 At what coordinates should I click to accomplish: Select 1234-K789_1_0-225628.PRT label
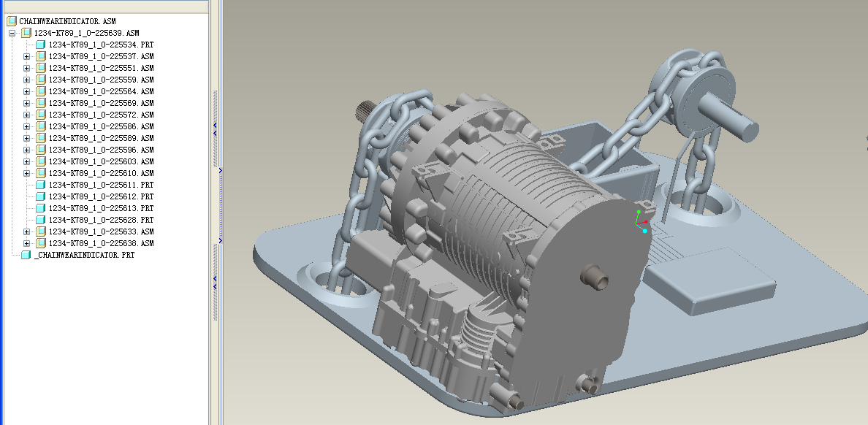(102, 220)
